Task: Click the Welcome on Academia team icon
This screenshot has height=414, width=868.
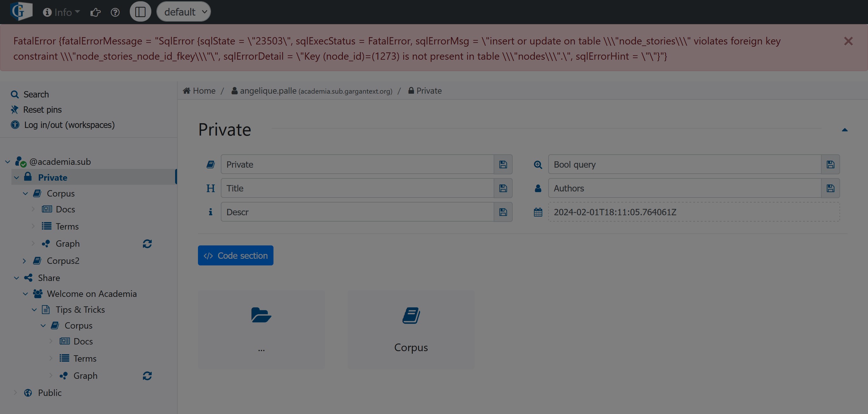Action: (x=38, y=293)
